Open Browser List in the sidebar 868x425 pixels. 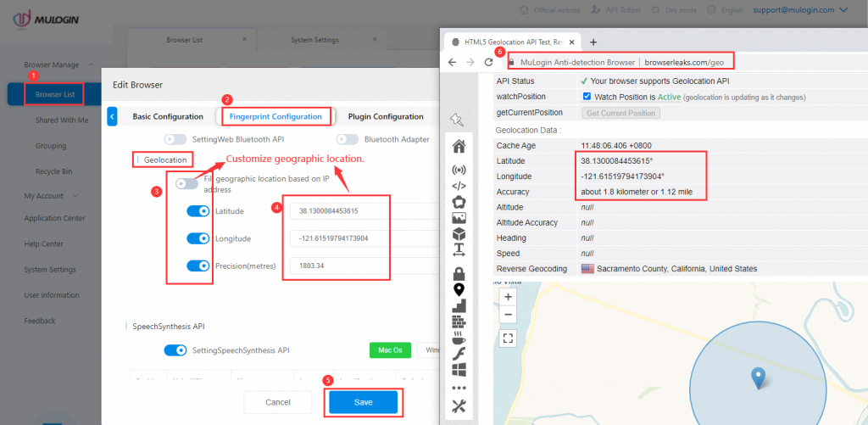[x=55, y=94]
